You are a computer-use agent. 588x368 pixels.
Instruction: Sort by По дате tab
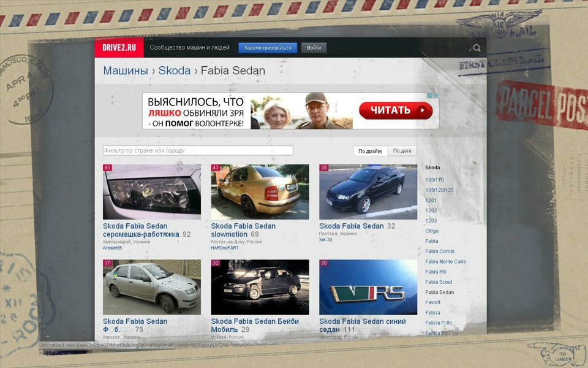(402, 151)
